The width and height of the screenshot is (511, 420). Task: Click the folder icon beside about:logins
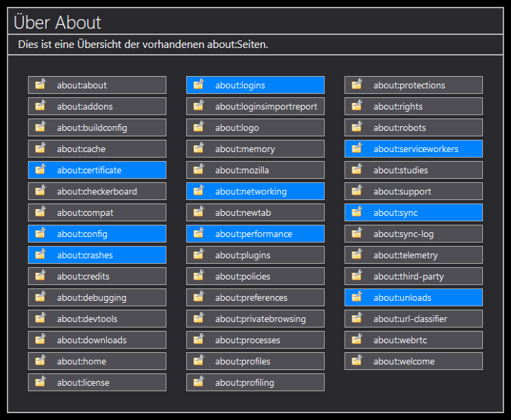(199, 84)
